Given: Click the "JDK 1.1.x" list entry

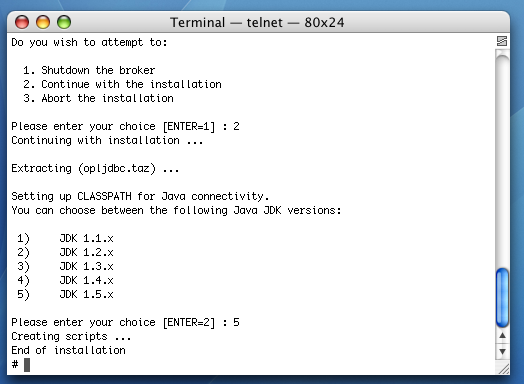Looking at the screenshot, I should tap(87, 238).
